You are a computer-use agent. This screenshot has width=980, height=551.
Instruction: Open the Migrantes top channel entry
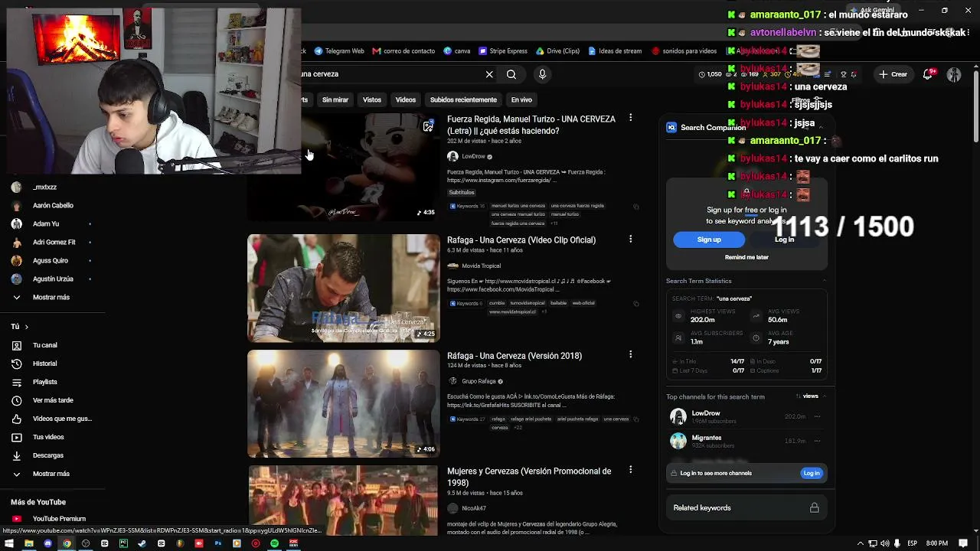point(707,438)
